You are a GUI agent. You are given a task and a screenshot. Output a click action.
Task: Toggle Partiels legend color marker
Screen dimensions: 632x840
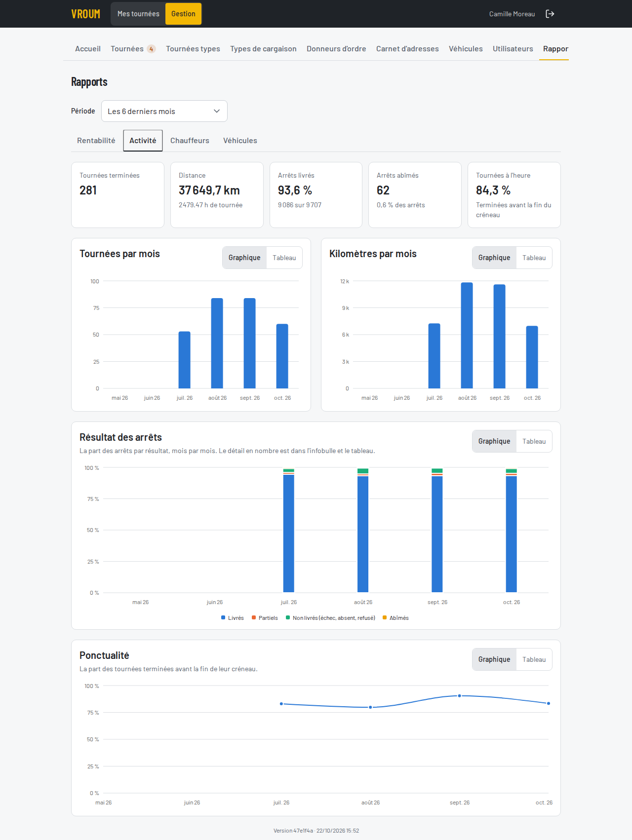coord(254,618)
